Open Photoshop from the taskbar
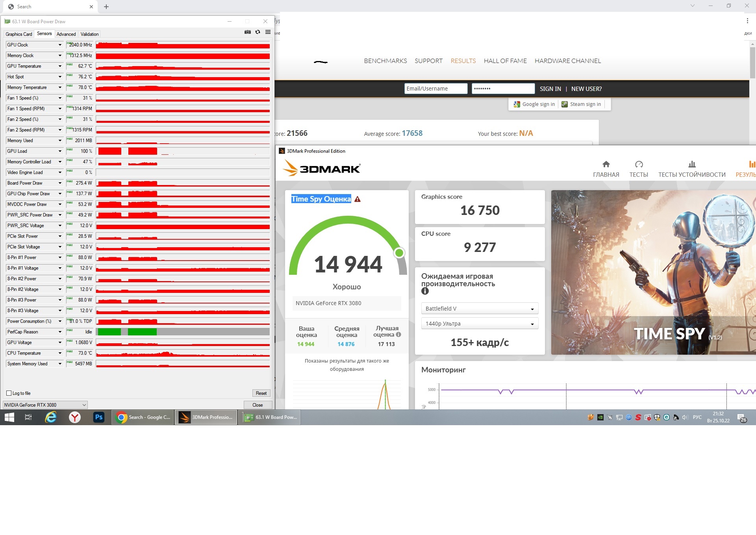Screen dimensions: 756x535 pos(98,417)
